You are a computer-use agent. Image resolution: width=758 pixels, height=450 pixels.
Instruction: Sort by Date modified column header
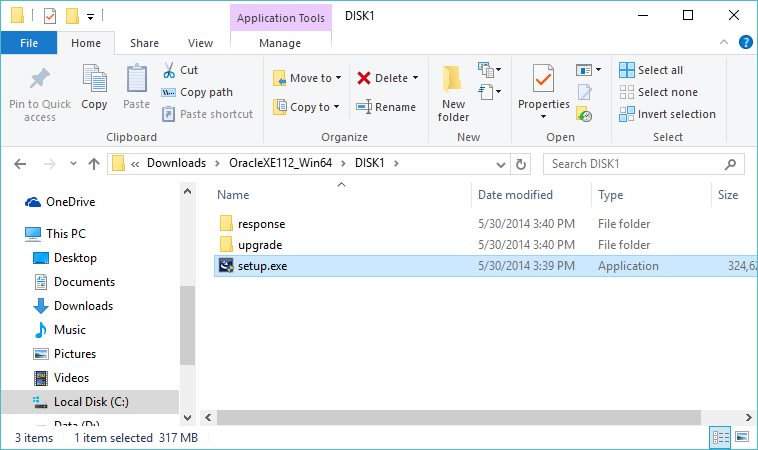pyautogui.click(x=515, y=195)
